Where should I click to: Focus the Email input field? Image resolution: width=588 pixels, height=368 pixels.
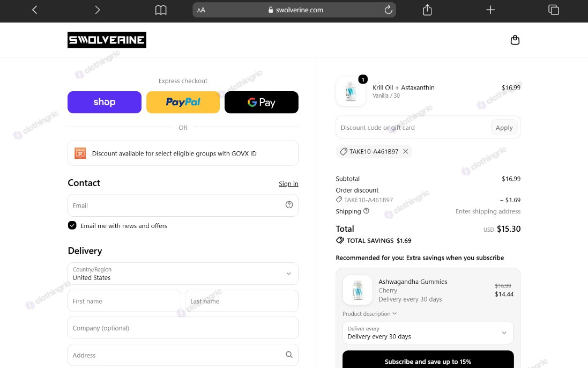(x=183, y=205)
